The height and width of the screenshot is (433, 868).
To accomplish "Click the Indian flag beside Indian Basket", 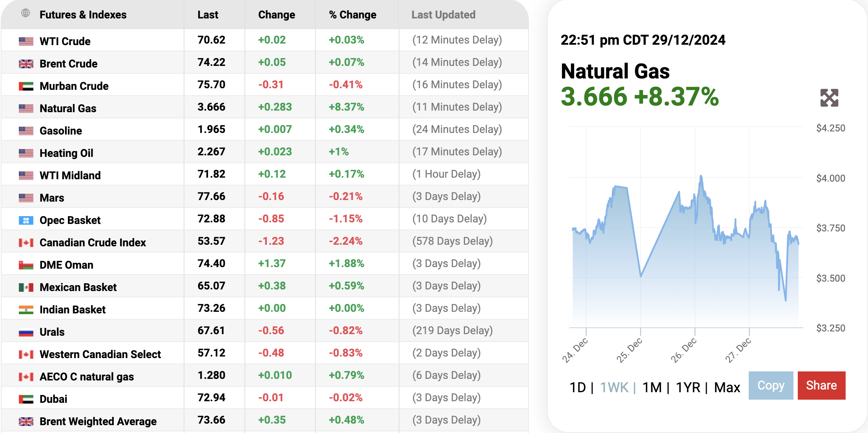I will [26, 309].
